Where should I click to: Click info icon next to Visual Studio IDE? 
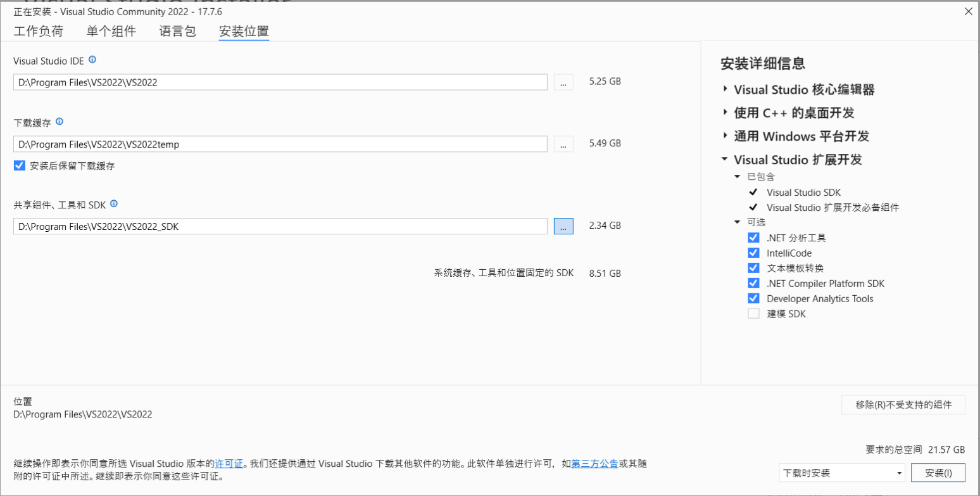pyautogui.click(x=92, y=60)
